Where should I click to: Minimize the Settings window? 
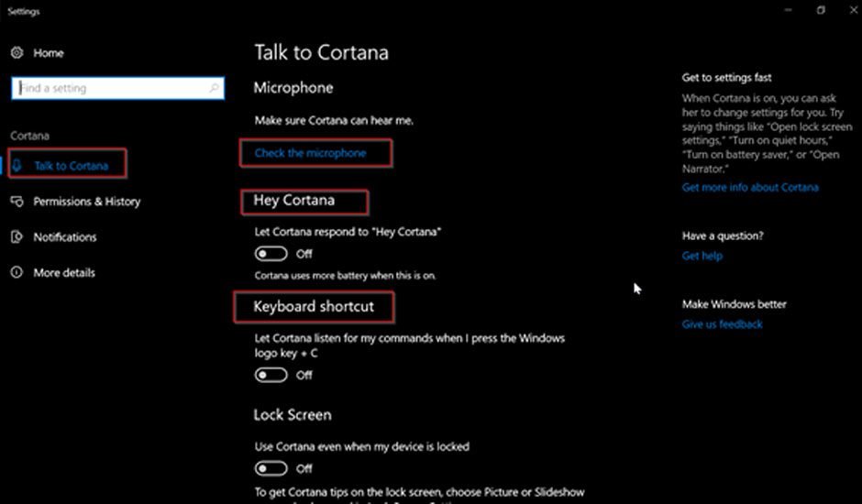pyautogui.click(x=788, y=10)
